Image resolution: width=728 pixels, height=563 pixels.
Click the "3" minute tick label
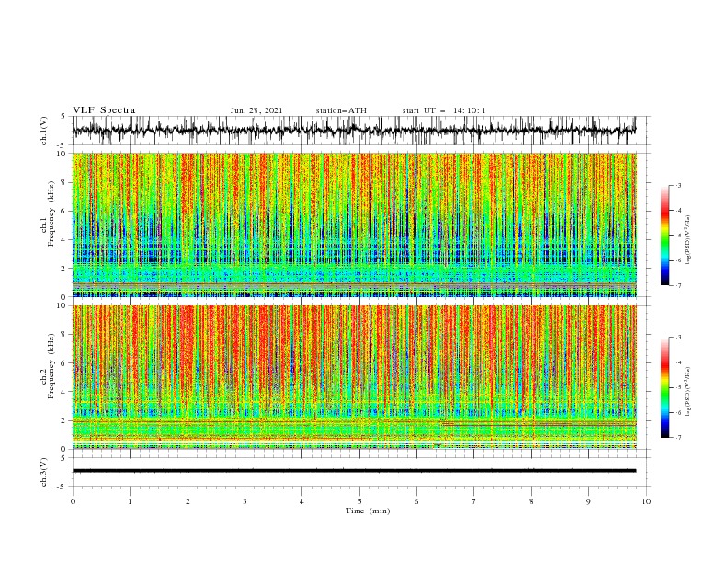245,501
